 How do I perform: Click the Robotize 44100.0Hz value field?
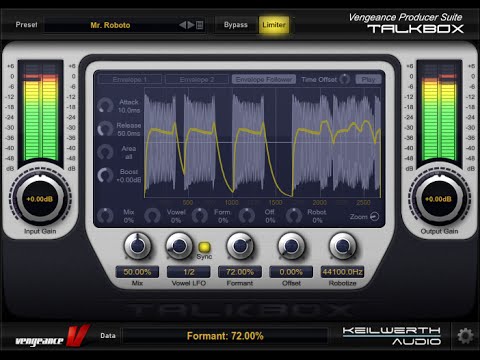[343, 272]
